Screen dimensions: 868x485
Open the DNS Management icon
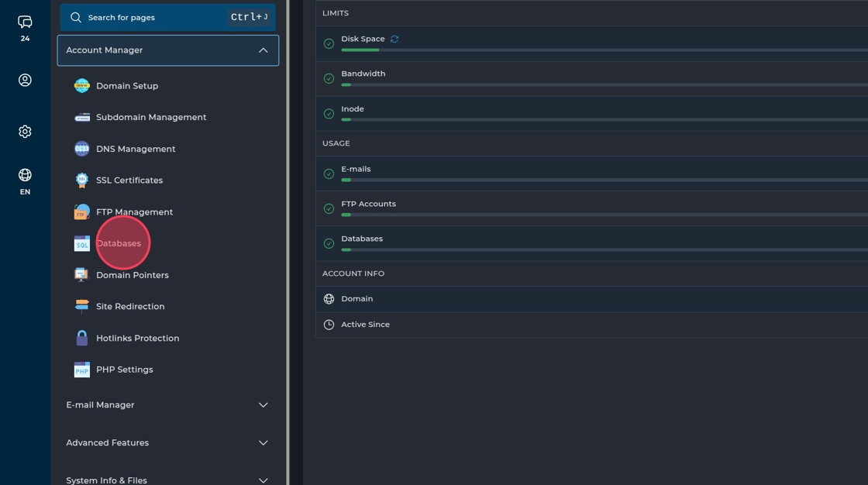pyautogui.click(x=81, y=149)
